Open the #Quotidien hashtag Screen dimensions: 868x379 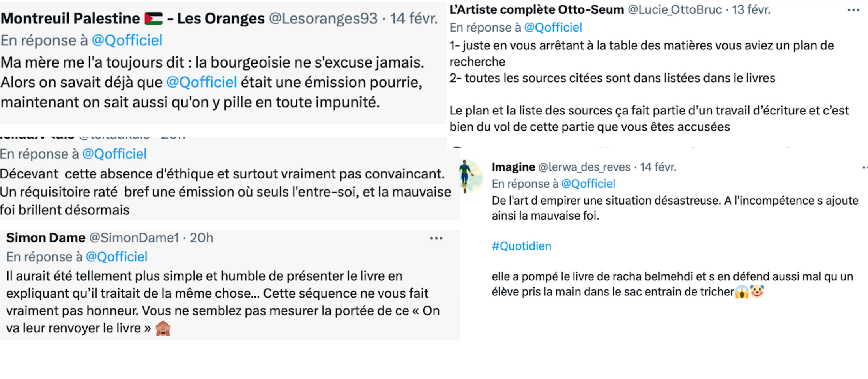tap(521, 246)
